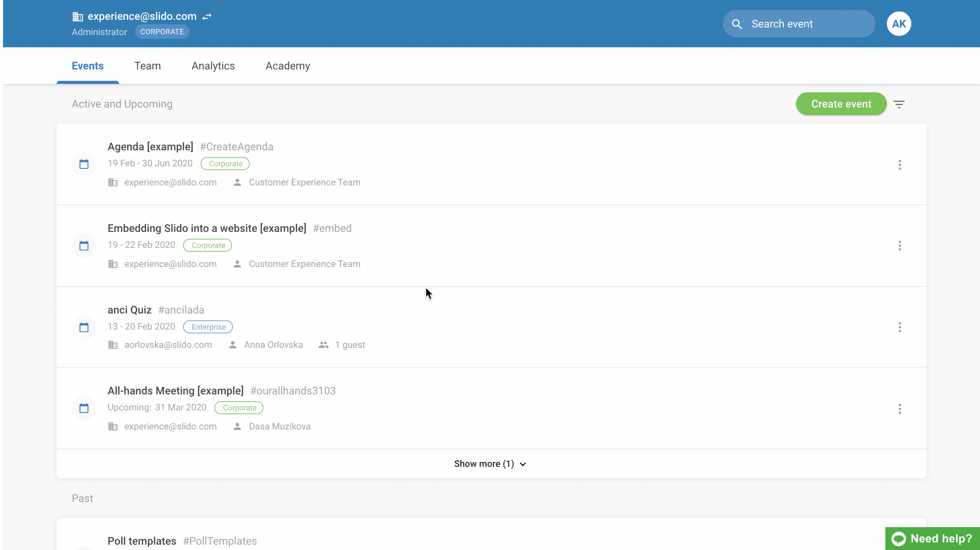Click the Administrator role label
This screenshot has width=980, height=550.
(99, 32)
